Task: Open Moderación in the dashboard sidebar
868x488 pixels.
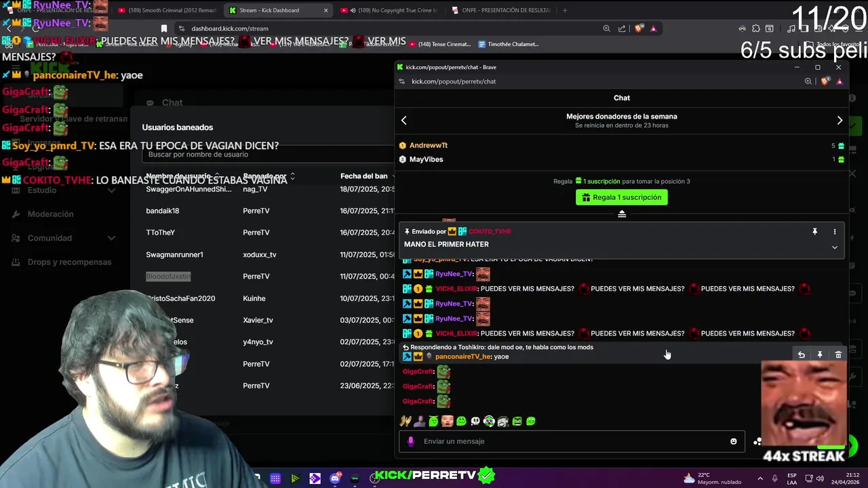Action: (50, 214)
